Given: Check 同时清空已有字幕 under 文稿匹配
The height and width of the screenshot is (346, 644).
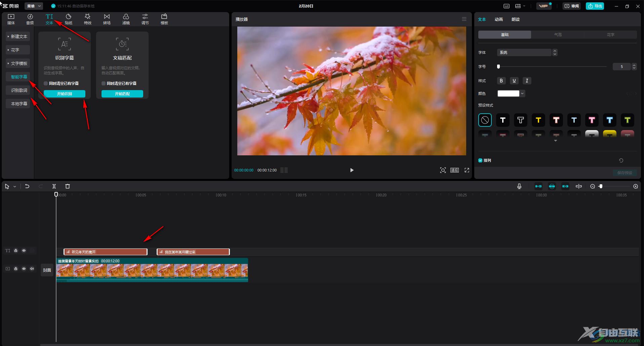Looking at the screenshot, I should click(104, 83).
